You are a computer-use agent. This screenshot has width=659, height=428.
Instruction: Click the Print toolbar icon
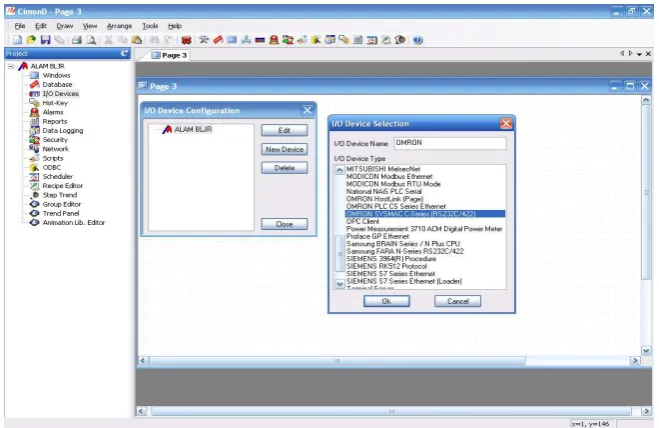tap(76, 40)
